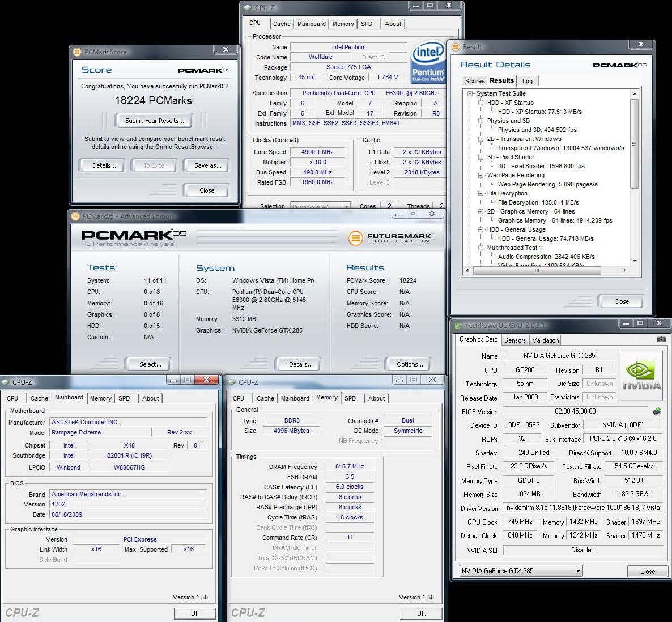Collapse the 2D - Transparent Windows node
This screenshot has height=622, width=672.
480,139
